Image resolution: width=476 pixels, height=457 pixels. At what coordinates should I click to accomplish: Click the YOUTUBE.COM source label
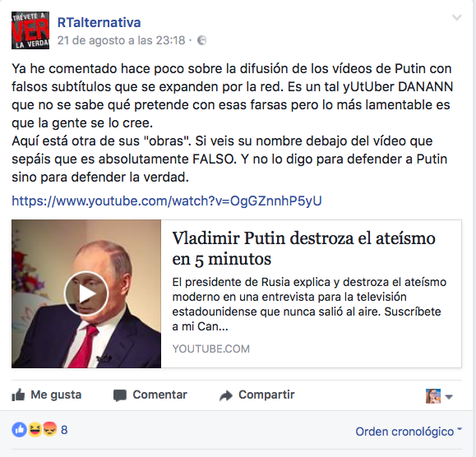pos(211,349)
